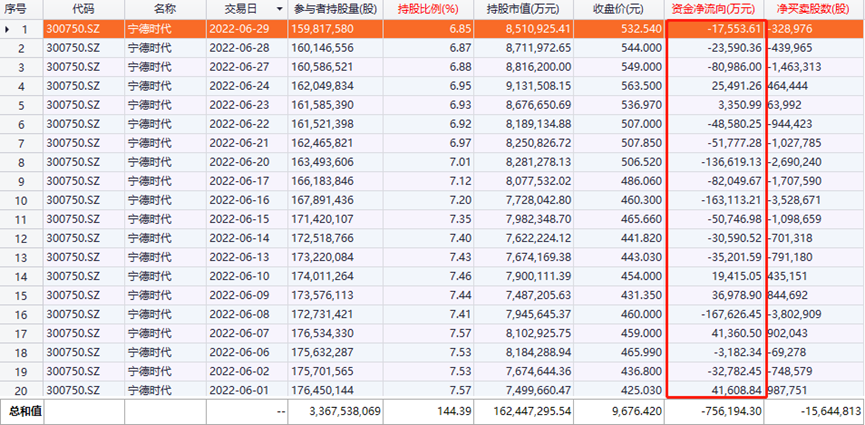This screenshot has width=865, height=425.
Task: Select date cell 2022-06-15
Action: pos(238,219)
